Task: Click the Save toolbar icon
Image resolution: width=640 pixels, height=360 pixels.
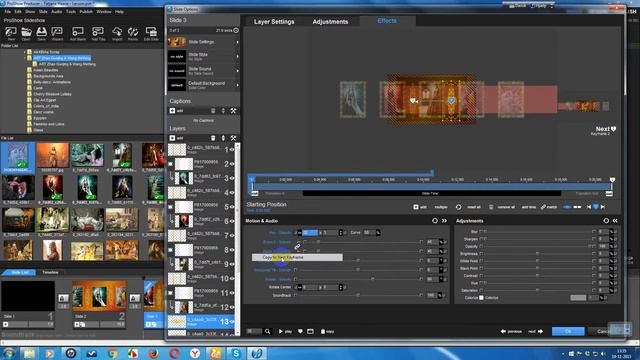Action: [x=41, y=32]
